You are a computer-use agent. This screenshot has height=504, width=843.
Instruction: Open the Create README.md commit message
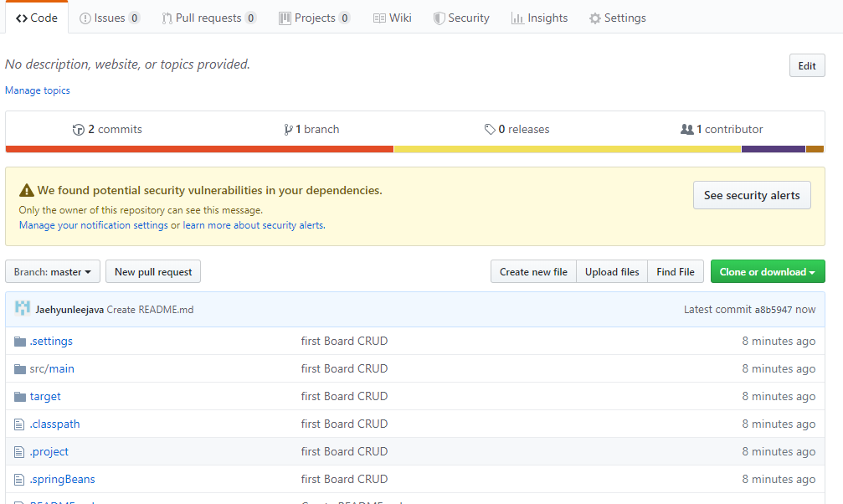click(150, 310)
